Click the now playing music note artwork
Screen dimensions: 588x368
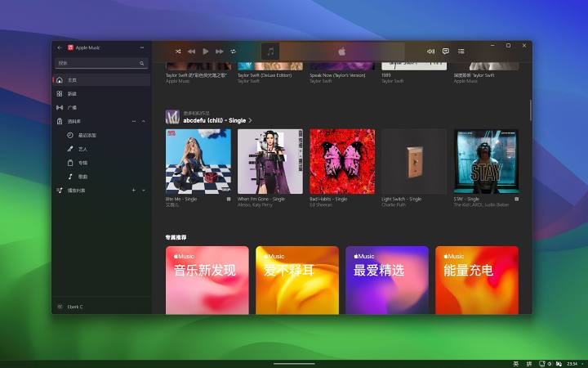(x=270, y=52)
